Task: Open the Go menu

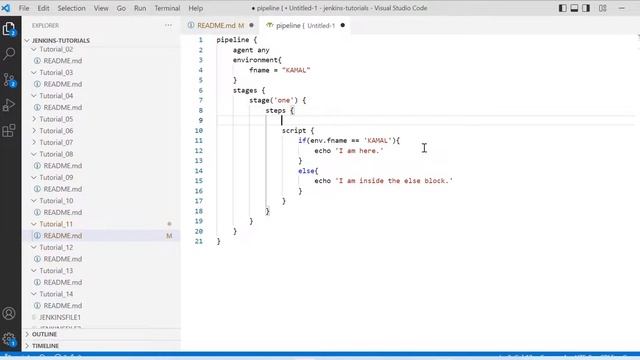Action: tap(121, 8)
